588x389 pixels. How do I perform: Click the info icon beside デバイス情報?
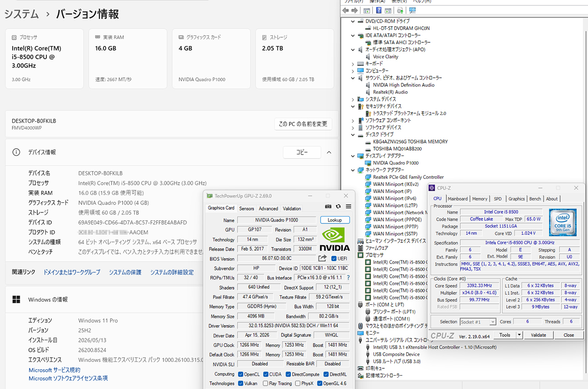pos(16,152)
